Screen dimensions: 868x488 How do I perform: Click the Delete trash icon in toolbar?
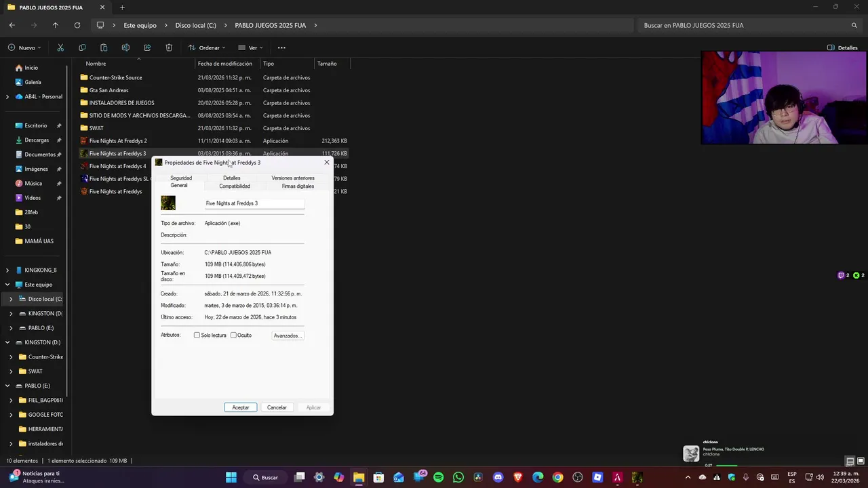coord(169,47)
